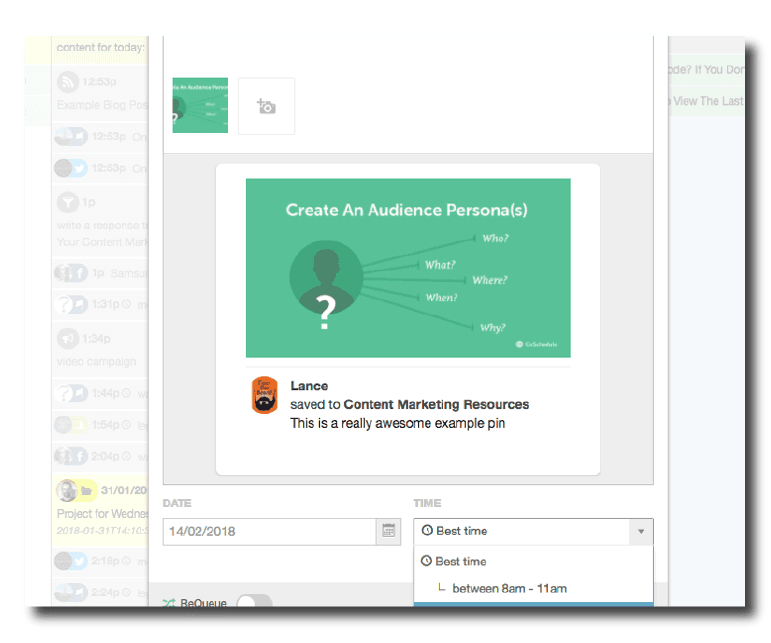771x643 pixels.
Task: Click the date field showing 14/02/2018
Action: click(x=268, y=531)
